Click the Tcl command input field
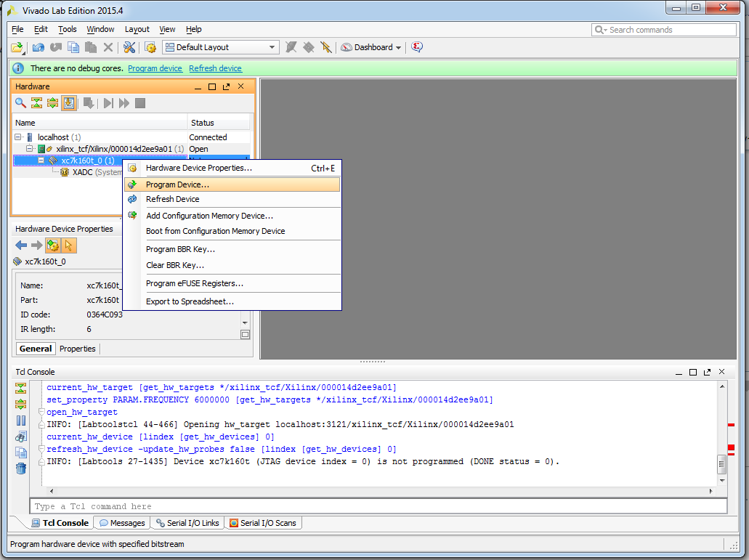Viewport: 749px width, 560px height. tap(378, 506)
